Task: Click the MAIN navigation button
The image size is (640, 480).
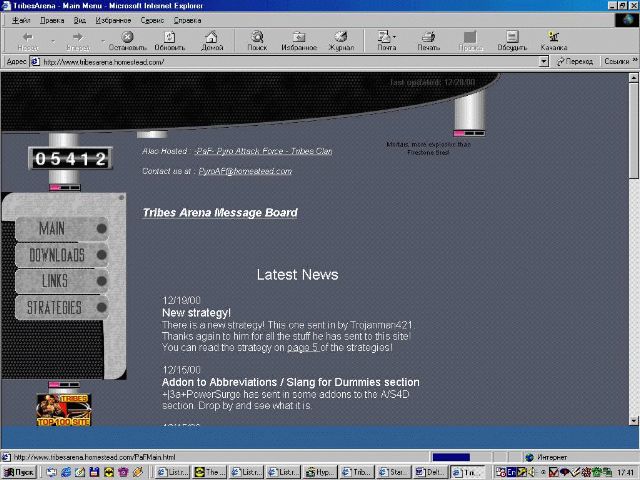Action: pyautogui.click(x=62, y=229)
